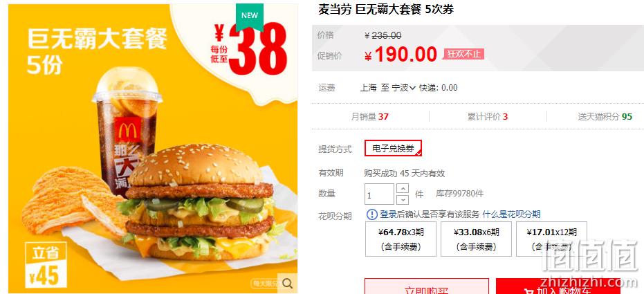644x294 pixels.
Task: Click the 登录 login link
Action: point(388,214)
